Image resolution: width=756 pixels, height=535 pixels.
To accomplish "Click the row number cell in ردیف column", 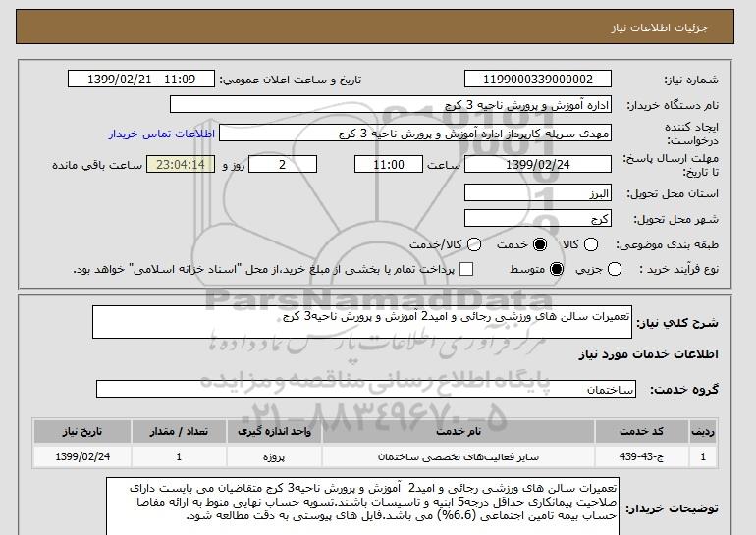I will [x=703, y=456].
